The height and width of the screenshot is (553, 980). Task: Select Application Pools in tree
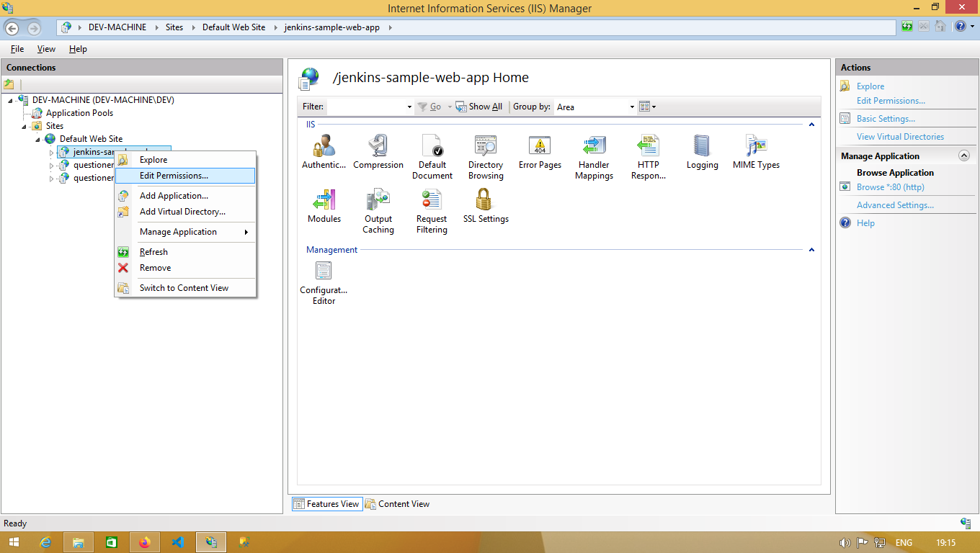coord(79,113)
